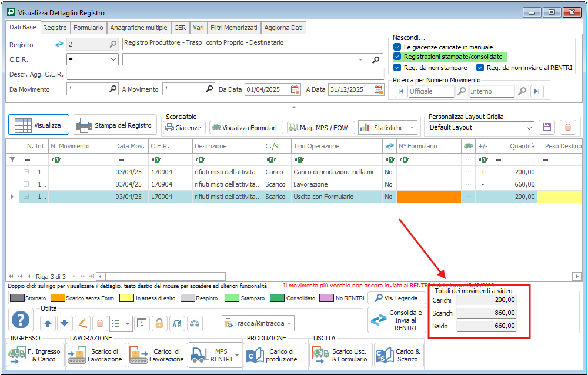This screenshot has width=588, height=375.
Task: Click magnifier next to Ufficiale search field
Action: click(x=462, y=91)
